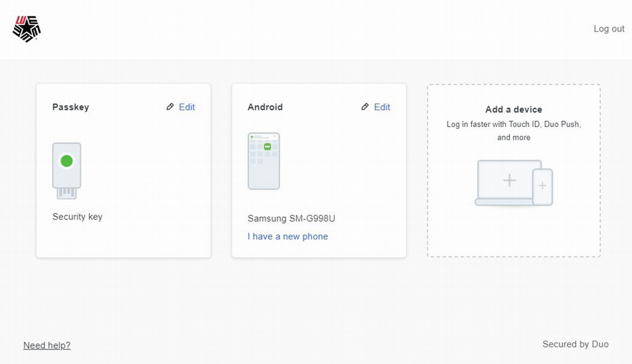Log out of the device portal

(609, 29)
